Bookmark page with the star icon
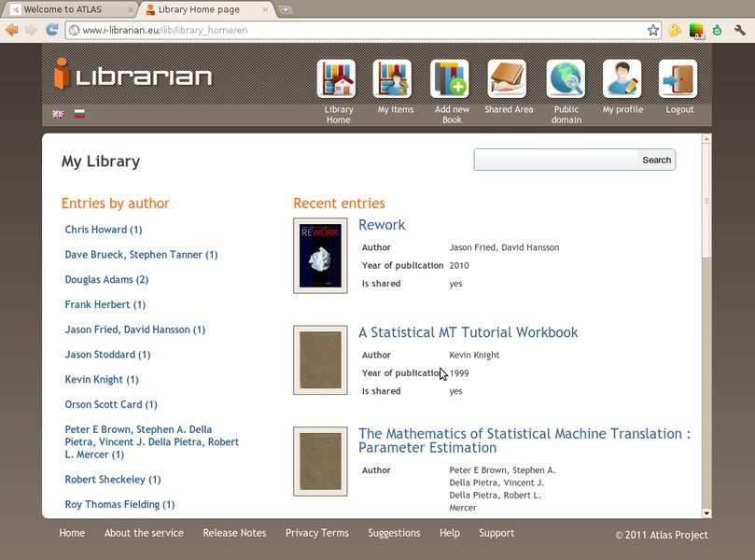755x560 pixels. pos(653,30)
